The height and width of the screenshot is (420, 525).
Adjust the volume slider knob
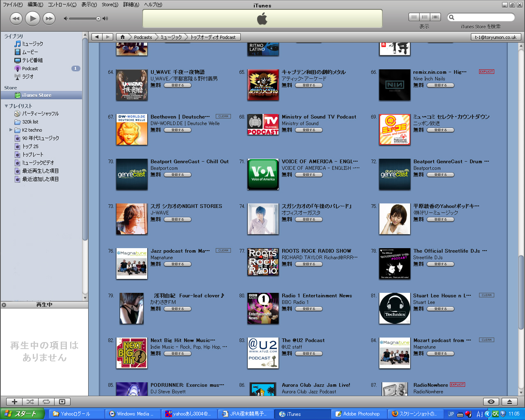[x=98, y=19]
